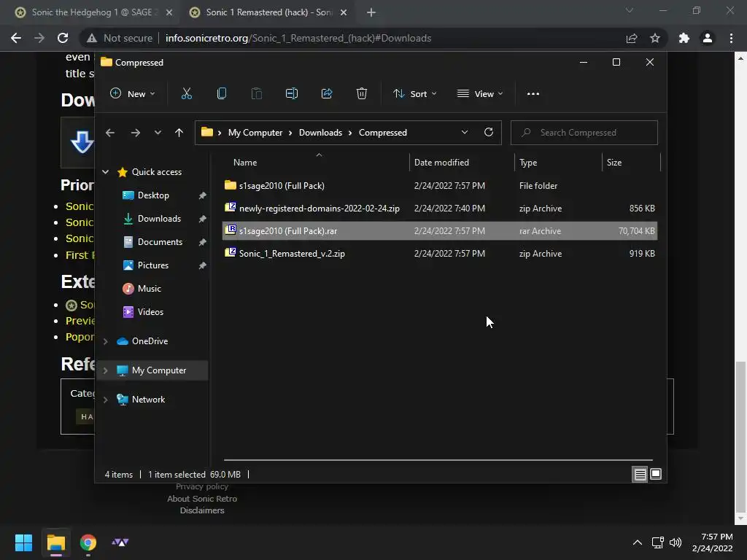The image size is (747, 560).
Task: Click the Rename icon in Explorer toolbar
Action: pos(292,94)
